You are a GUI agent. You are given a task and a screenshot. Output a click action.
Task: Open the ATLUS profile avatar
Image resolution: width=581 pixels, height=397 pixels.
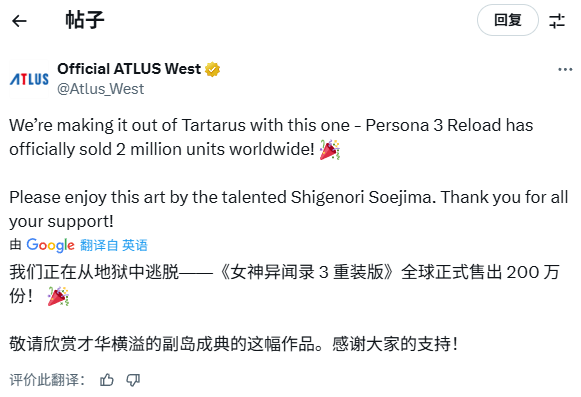point(29,79)
